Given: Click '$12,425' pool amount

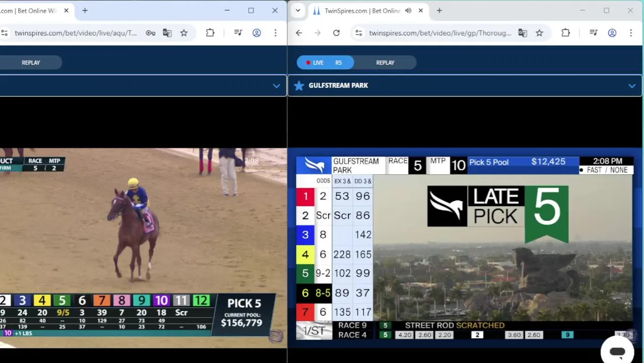Looking at the screenshot, I should (x=548, y=162).
